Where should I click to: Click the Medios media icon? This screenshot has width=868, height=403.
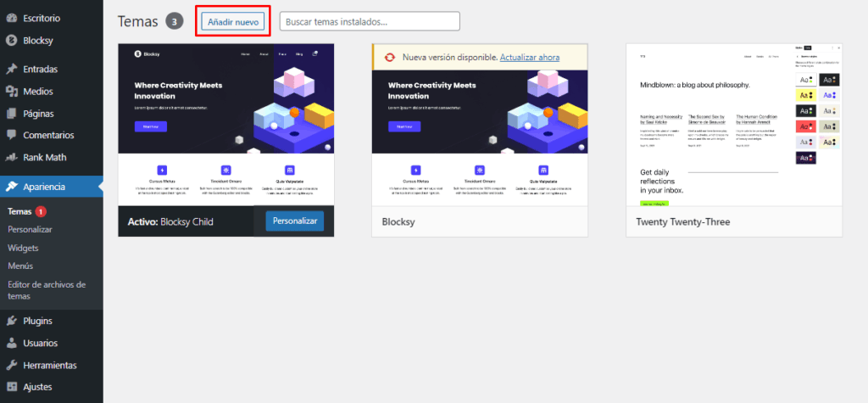point(11,91)
